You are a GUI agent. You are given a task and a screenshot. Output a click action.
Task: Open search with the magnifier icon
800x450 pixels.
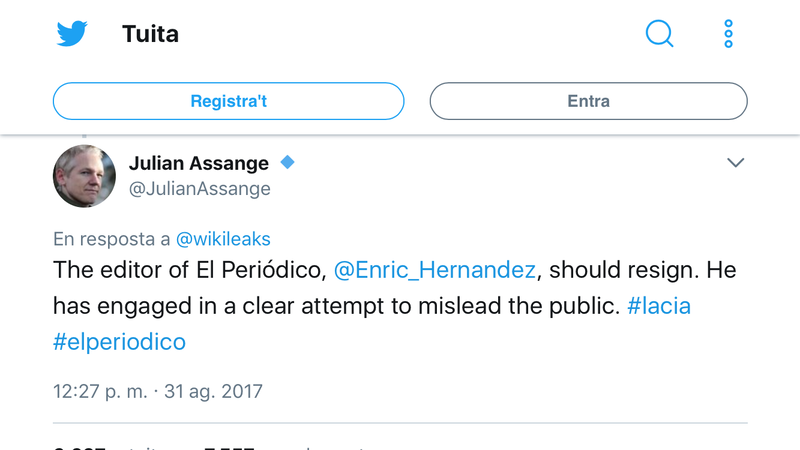pyautogui.click(x=660, y=34)
